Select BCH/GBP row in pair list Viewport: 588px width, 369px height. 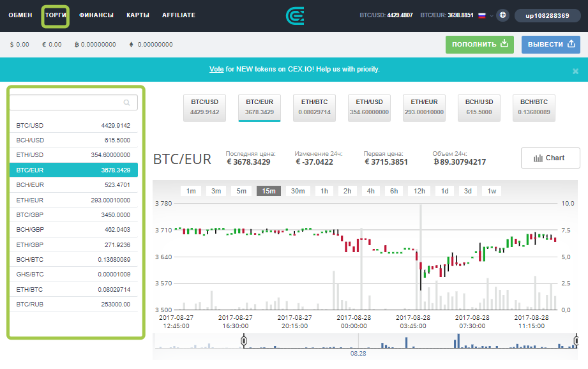73,229
